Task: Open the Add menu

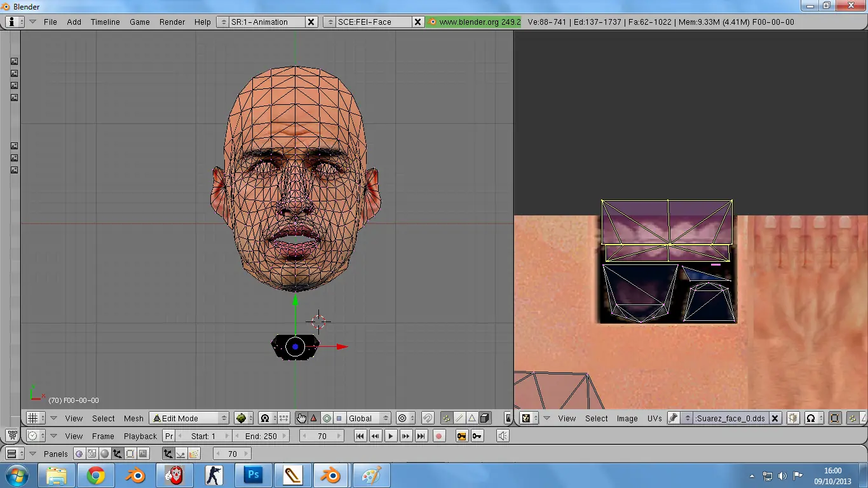Action: pos(74,22)
